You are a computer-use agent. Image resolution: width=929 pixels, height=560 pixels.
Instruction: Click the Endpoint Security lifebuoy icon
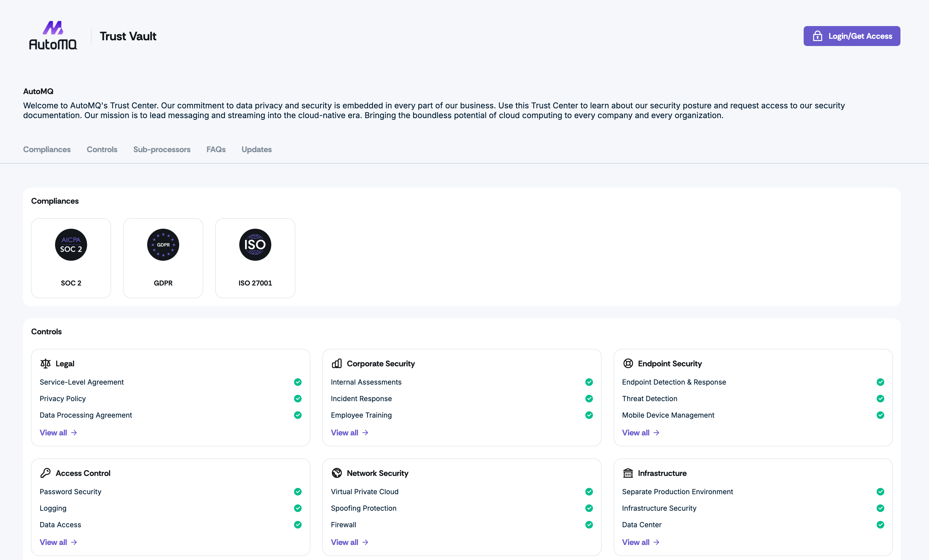tap(628, 363)
